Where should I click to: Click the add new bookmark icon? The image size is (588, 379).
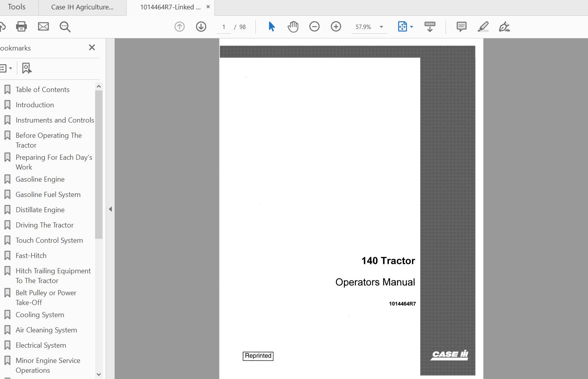pos(27,69)
